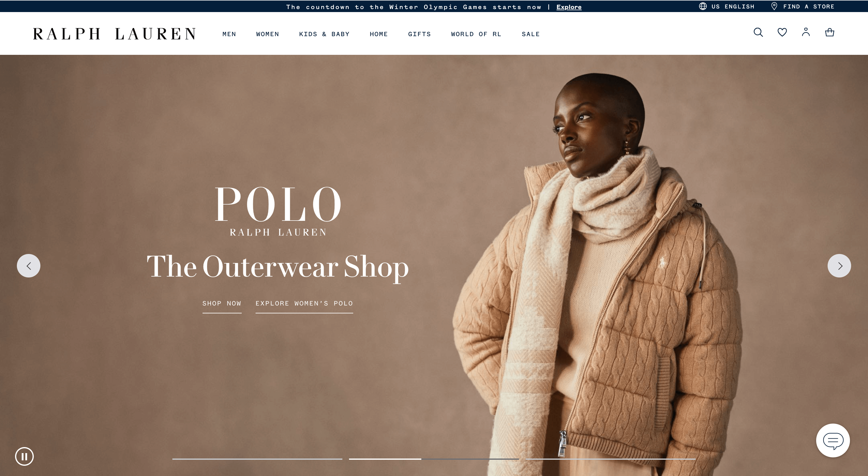Open wishlist heart icon

(x=782, y=32)
